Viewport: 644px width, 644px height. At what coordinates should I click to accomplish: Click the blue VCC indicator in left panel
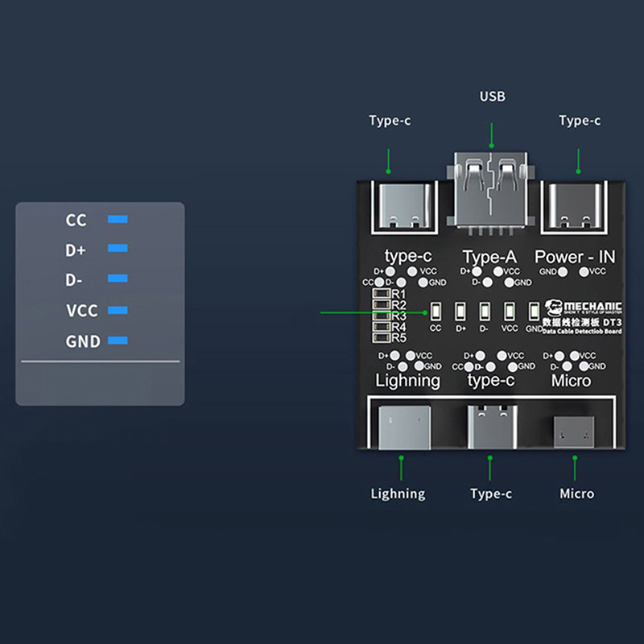tap(118, 310)
